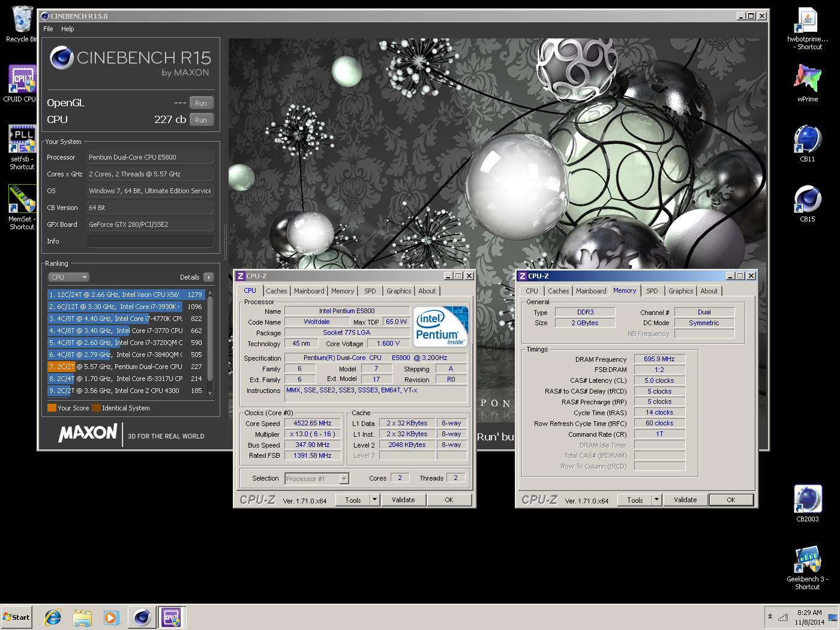Click OK in left CPU-Z window
This screenshot has height=630, width=840.
tap(449, 500)
